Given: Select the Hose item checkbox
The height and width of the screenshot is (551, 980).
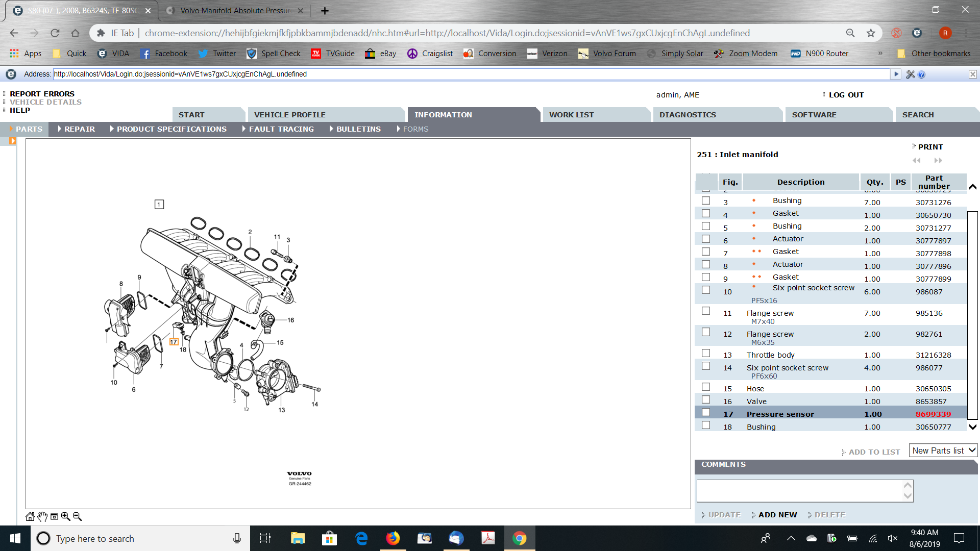Looking at the screenshot, I should pyautogui.click(x=706, y=387).
